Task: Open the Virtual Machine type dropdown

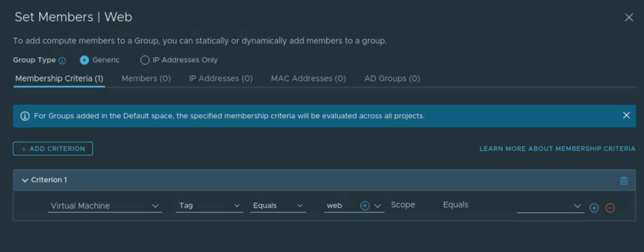Action: click(105, 205)
